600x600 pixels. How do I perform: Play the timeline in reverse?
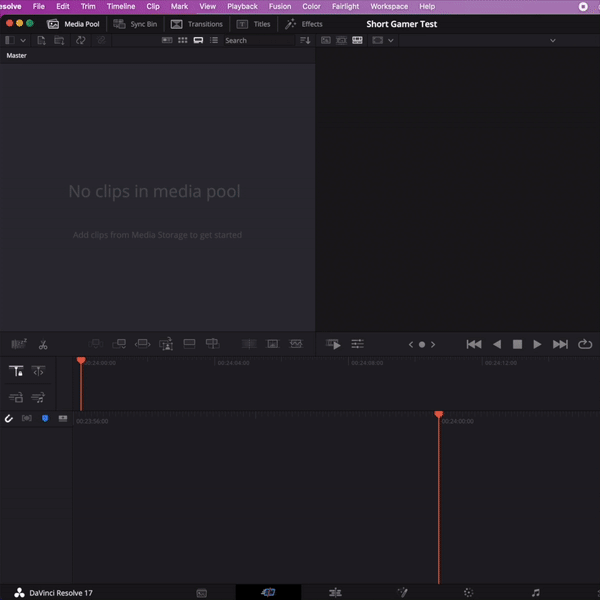[497, 344]
